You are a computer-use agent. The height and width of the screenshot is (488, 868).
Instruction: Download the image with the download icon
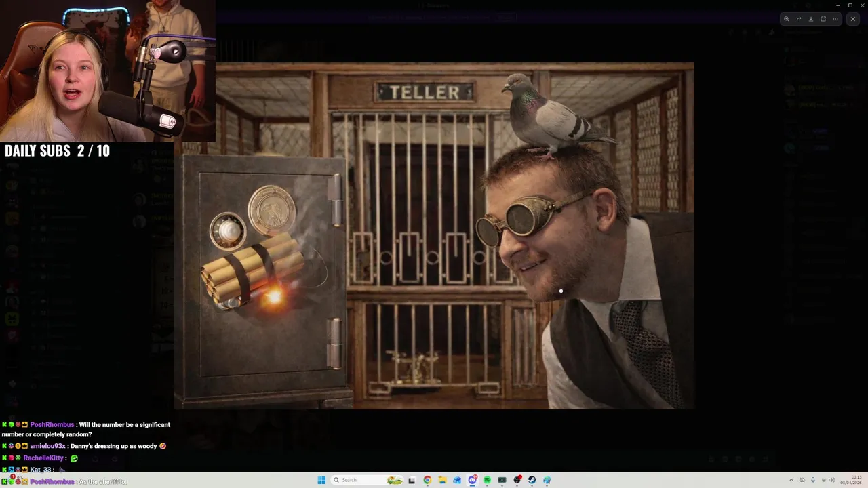click(811, 19)
